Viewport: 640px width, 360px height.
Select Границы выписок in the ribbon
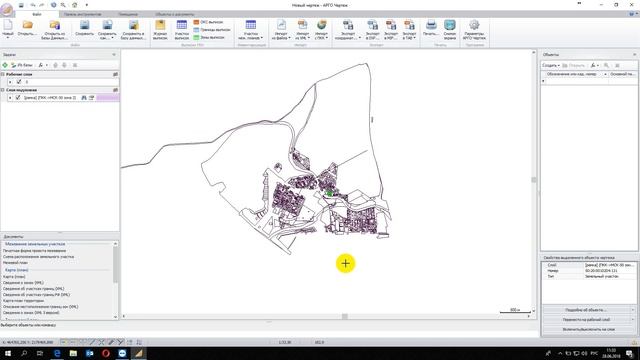point(212,30)
